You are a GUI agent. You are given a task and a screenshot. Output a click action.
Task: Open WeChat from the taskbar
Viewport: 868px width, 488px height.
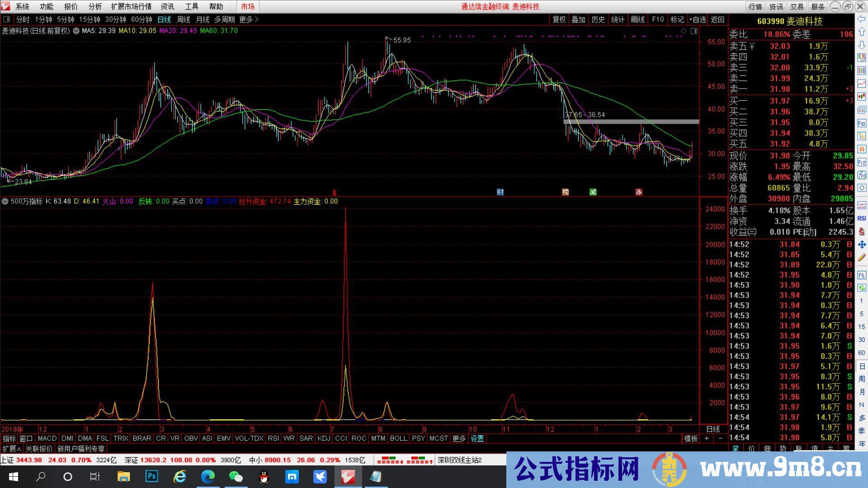[236, 476]
